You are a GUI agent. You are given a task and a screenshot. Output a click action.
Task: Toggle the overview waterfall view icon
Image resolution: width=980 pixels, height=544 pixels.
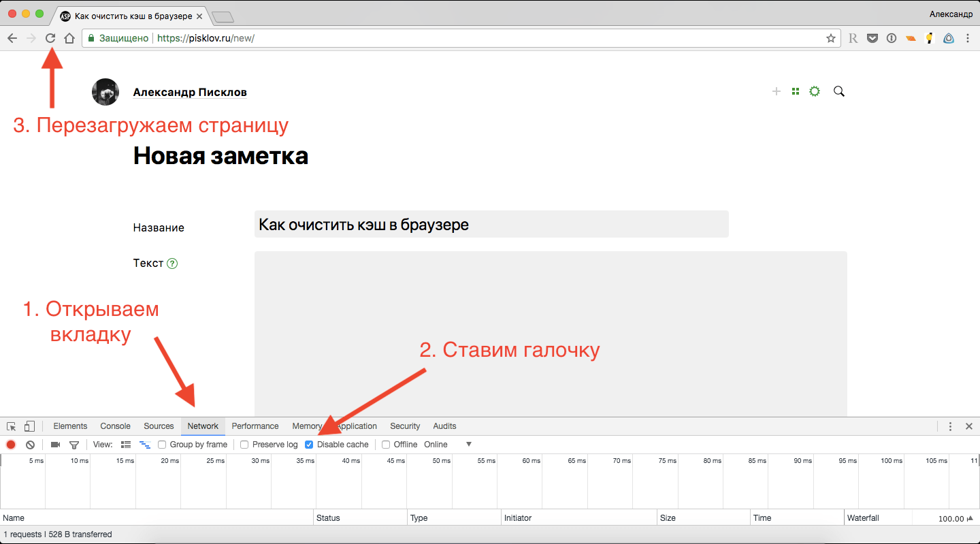coord(144,445)
